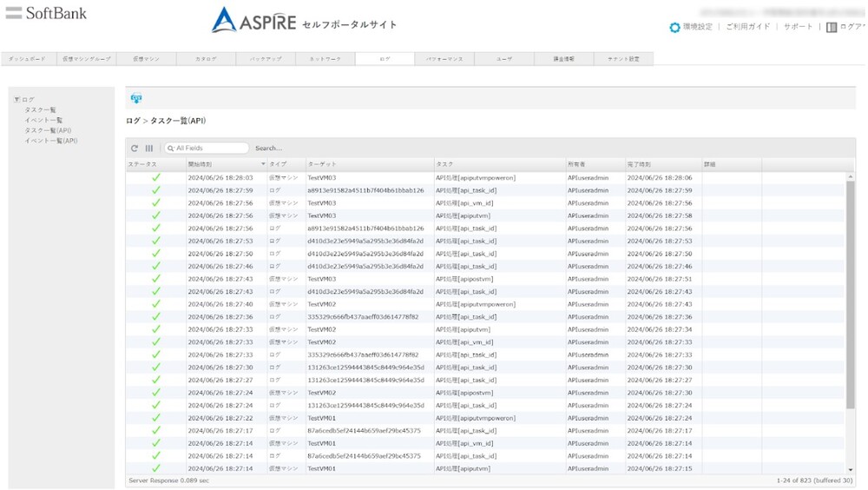Switch to the ダッシュボード tab
The height and width of the screenshot is (490, 868).
point(28,59)
